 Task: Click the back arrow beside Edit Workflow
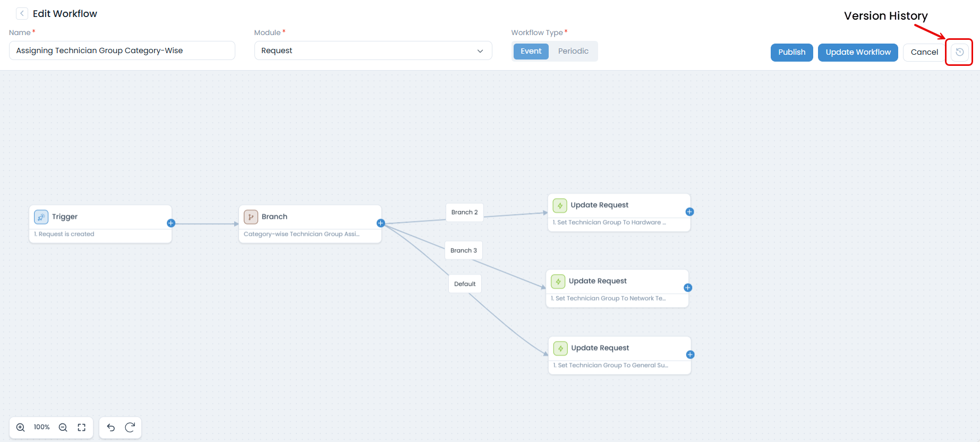(x=22, y=13)
